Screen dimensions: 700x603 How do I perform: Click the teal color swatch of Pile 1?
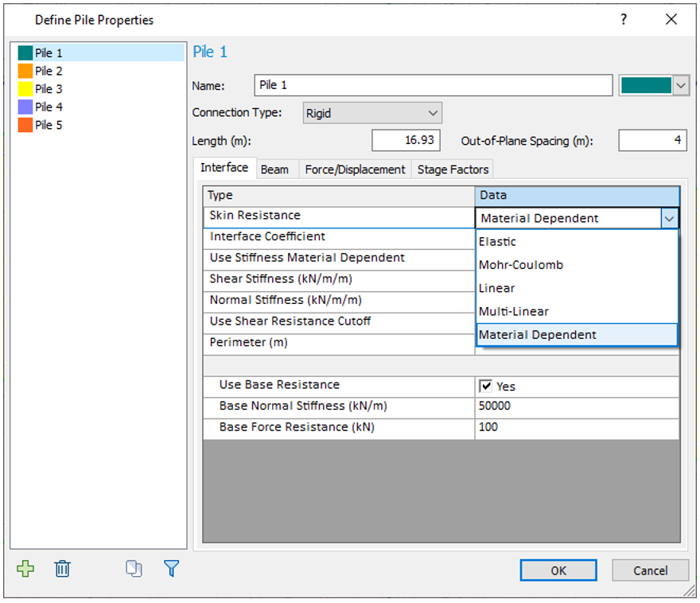pos(25,53)
